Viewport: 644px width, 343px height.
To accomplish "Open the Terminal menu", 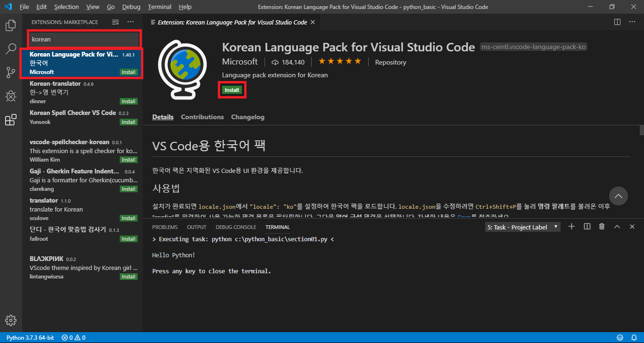I will 159,7.
